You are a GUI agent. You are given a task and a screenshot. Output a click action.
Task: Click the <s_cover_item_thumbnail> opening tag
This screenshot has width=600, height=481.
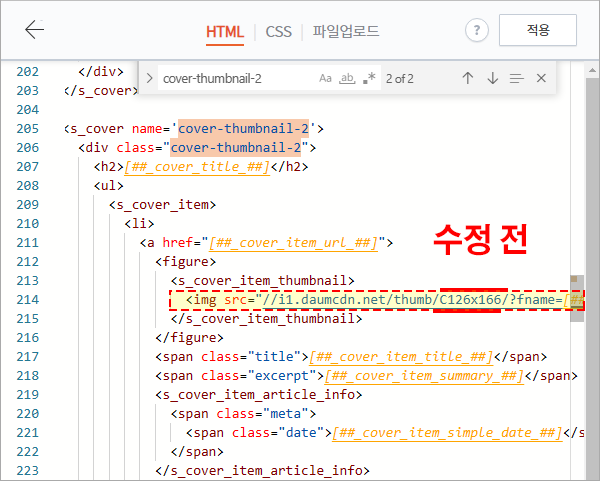tap(262, 281)
